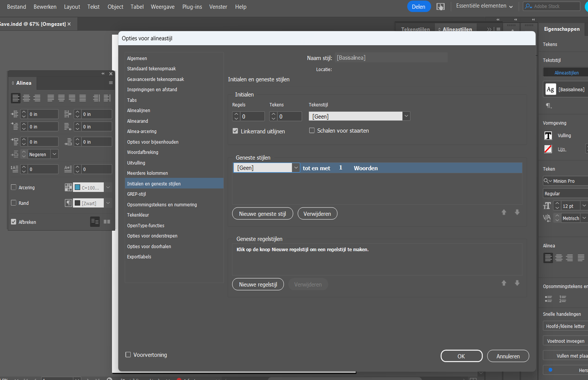Open nested style [Geen] dropdown

[296, 168]
